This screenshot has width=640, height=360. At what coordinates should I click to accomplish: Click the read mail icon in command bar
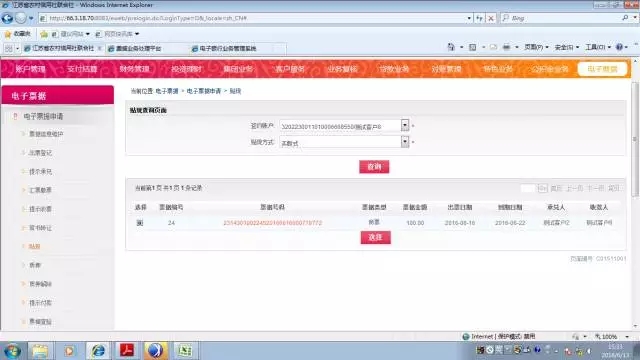493,47
